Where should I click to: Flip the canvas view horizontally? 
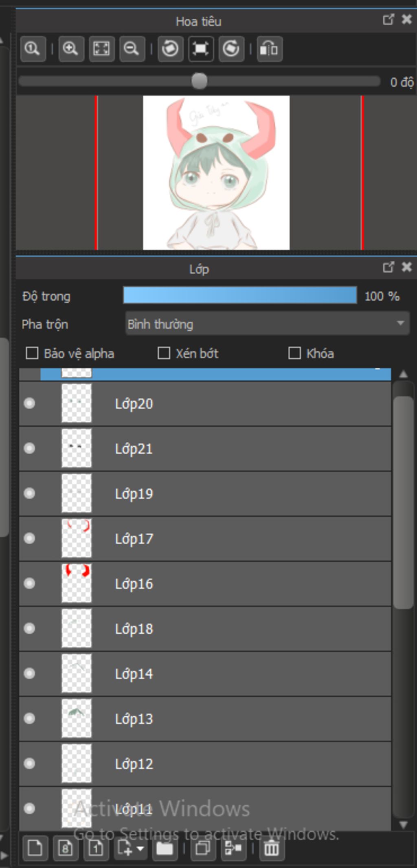click(270, 49)
